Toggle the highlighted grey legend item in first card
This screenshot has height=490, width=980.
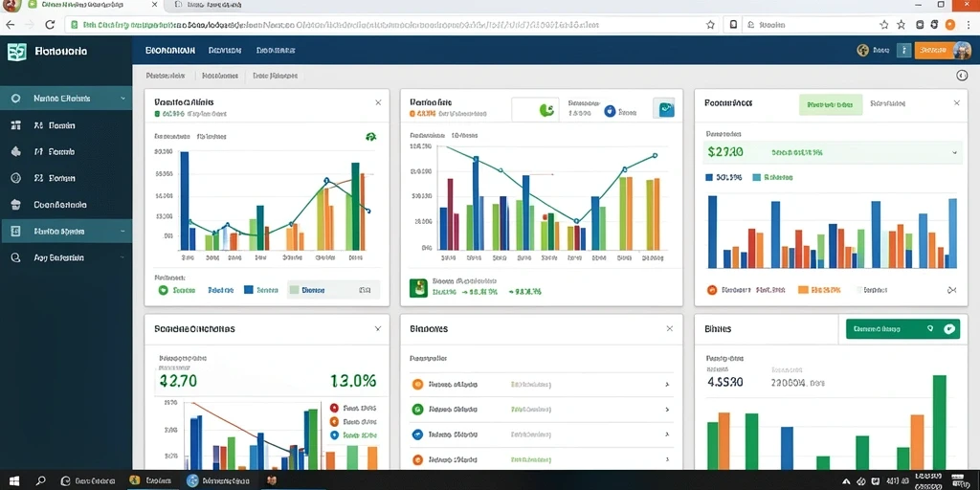coord(333,290)
